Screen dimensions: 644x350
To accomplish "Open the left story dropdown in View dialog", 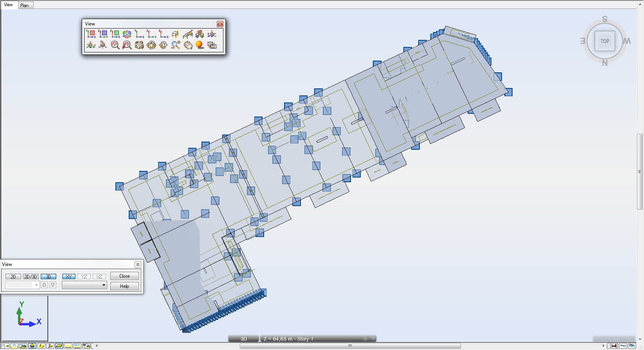I will point(22,285).
